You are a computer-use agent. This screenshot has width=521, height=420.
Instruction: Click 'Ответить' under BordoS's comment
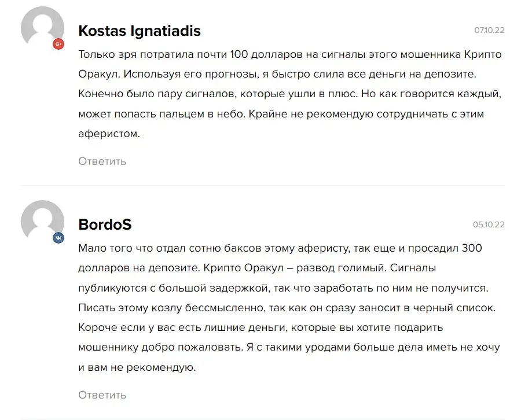(102, 395)
